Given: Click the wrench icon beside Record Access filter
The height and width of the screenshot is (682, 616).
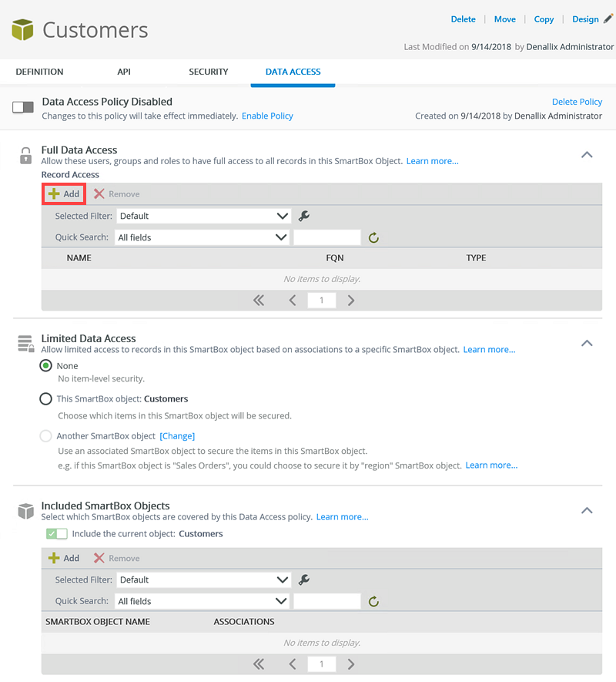Looking at the screenshot, I should click(x=303, y=216).
